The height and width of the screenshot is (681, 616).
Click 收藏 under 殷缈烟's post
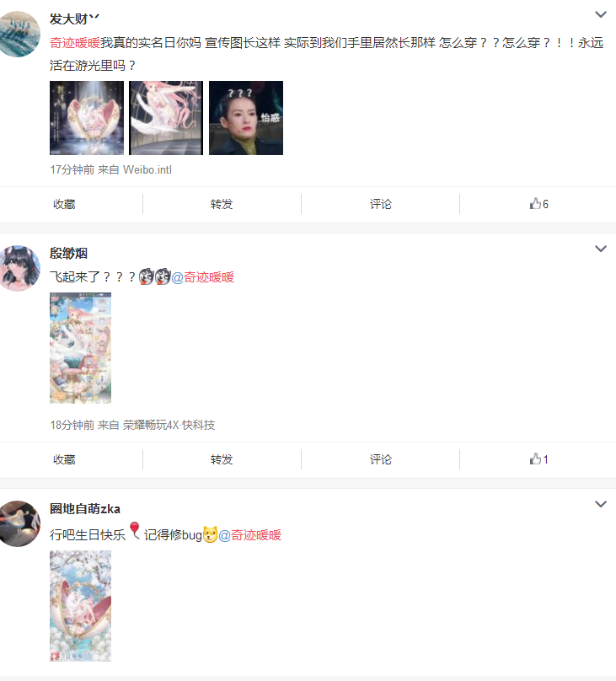pos(64,459)
